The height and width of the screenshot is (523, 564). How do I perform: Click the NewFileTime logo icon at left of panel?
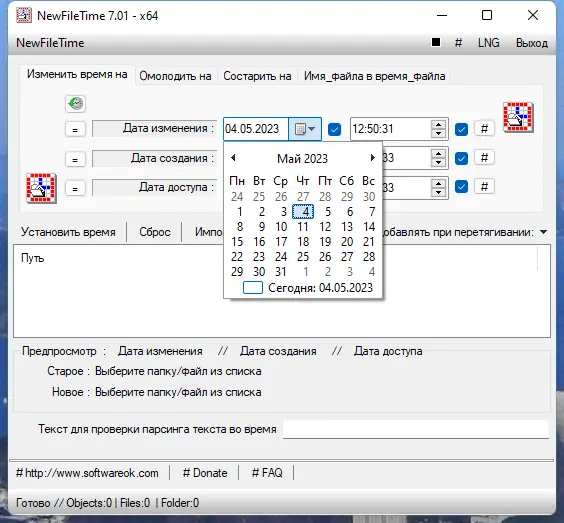coord(41,188)
